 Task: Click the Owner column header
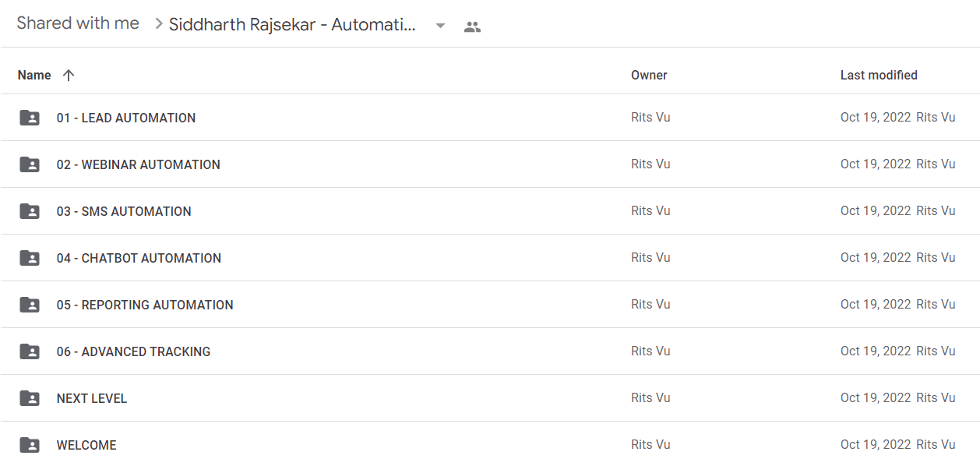point(649,76)
